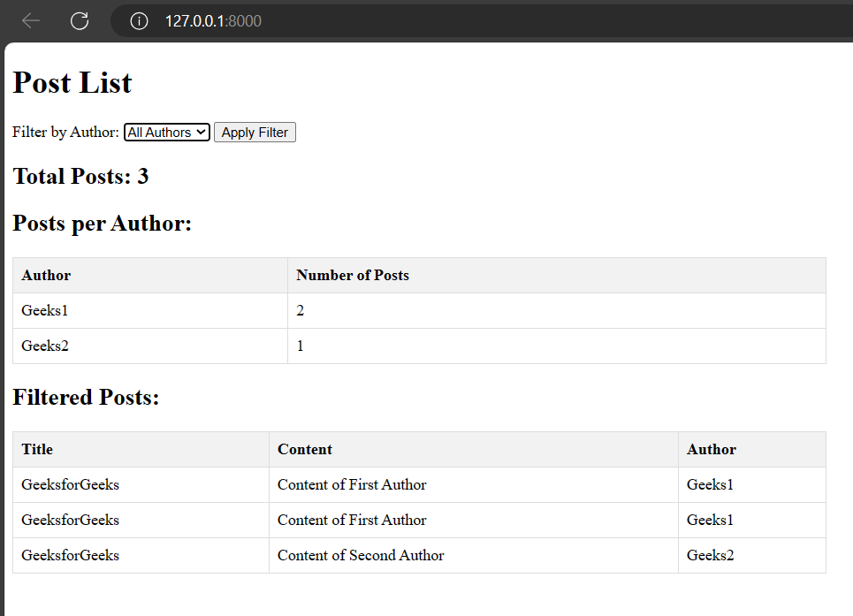Click the browser back arrow
The image size is (853, 616).
coord(31,21)
